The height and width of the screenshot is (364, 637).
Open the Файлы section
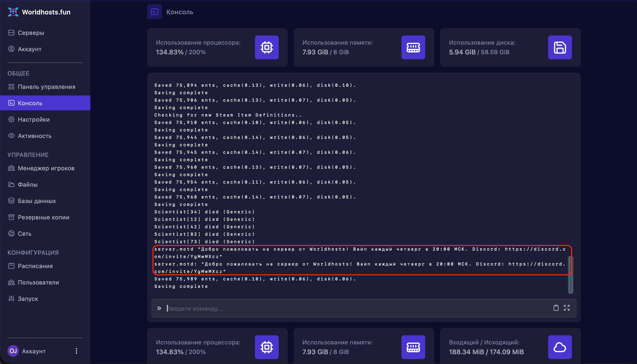click(45, 185)
